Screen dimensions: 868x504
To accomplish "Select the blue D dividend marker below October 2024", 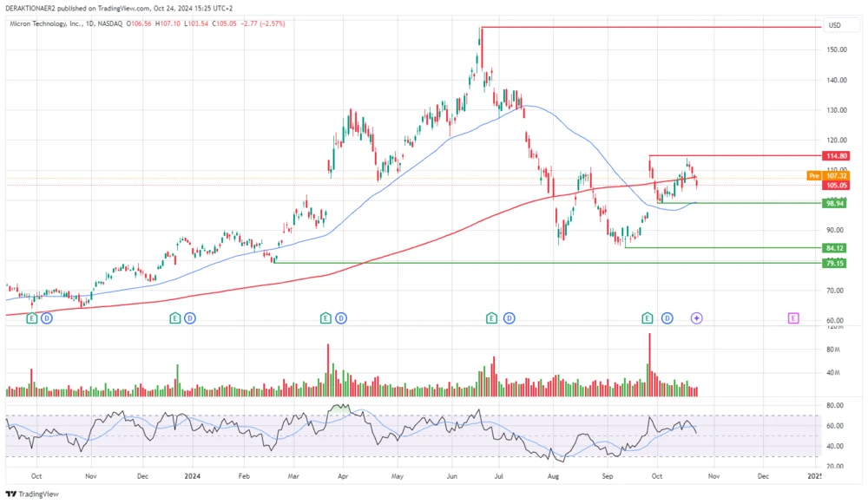I will click(667, 317).
